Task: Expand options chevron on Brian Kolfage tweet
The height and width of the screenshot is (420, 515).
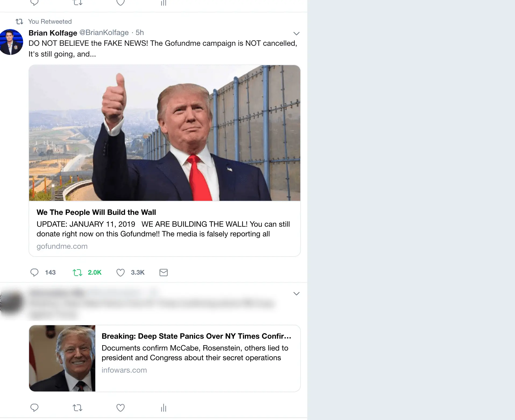Action: point(296,33)
